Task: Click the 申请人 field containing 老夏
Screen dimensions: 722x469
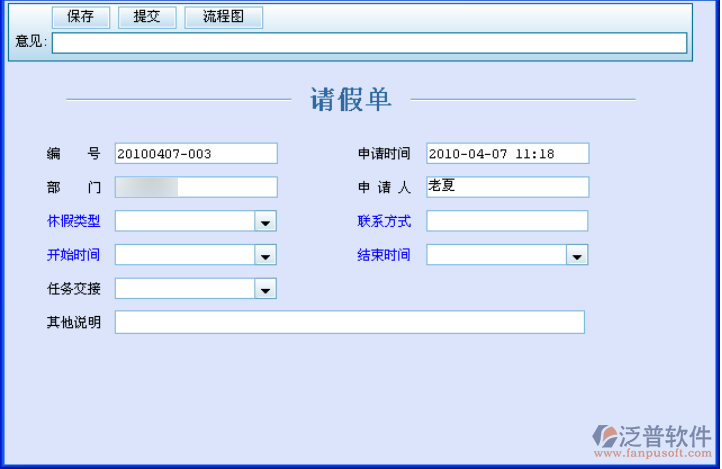Action: (x=507, y=187)
